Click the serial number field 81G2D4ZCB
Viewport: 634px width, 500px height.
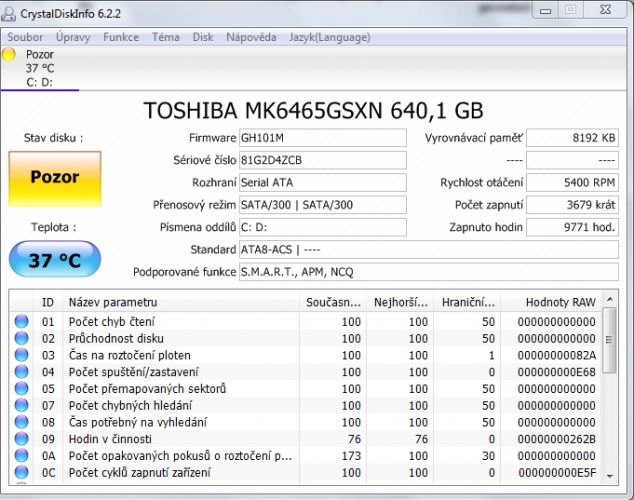point(323,160)
